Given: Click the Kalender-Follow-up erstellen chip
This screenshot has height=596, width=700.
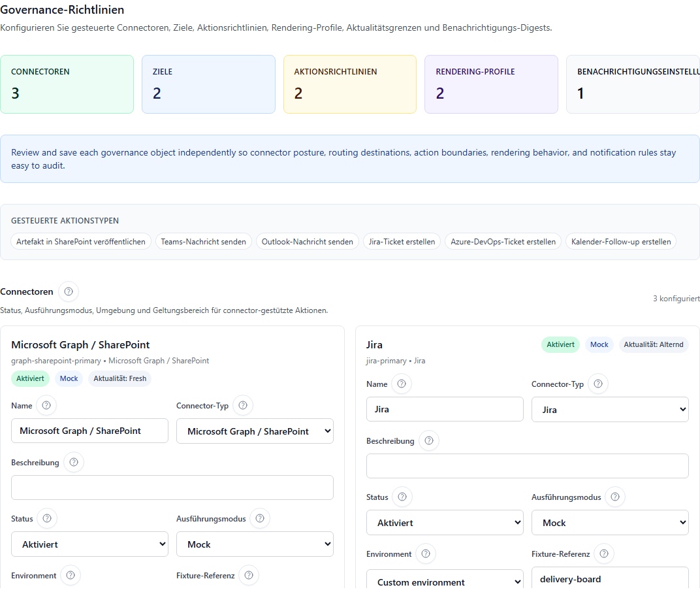Looking at the screenshot, I should [620, 242].
